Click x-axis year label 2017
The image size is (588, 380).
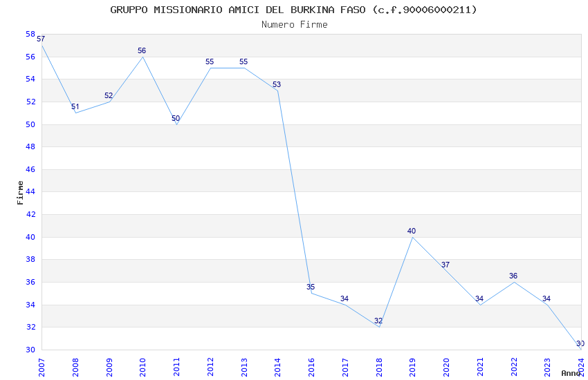click(x=345, y=368)
